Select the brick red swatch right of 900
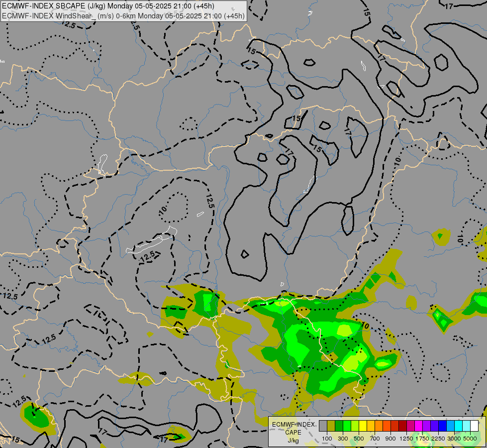The width and height of the screenshot is (487, 448). [x=395, y=426]
